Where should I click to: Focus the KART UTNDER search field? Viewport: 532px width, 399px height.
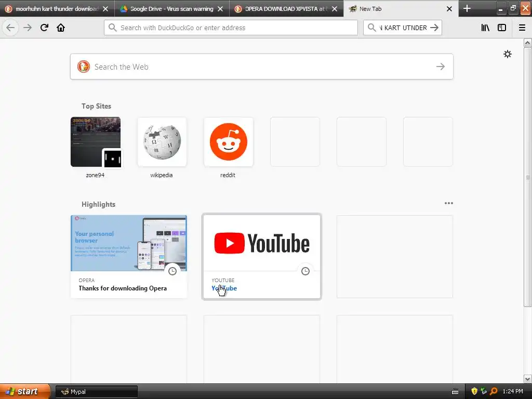403,28
